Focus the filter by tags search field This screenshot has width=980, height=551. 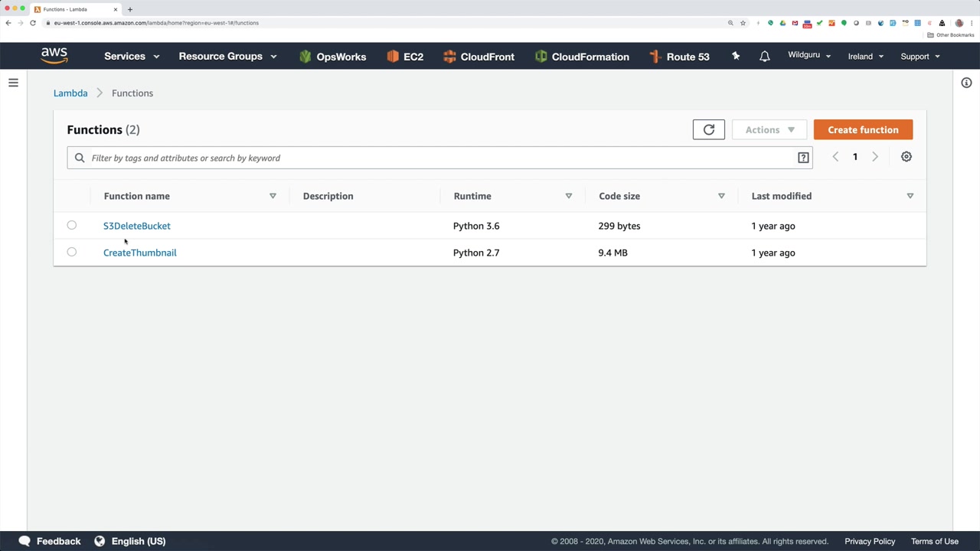439,158
